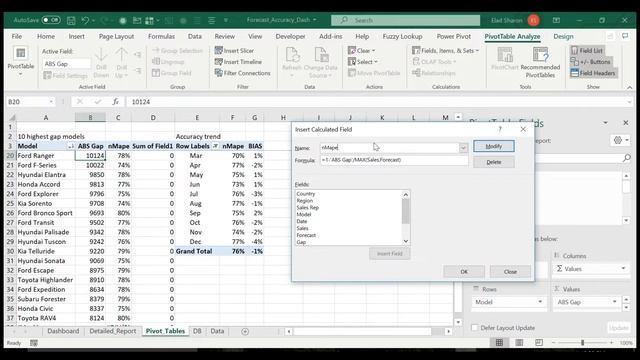The image size is (640, 360).
Task: Open Filter Connections
Action: 242,73
